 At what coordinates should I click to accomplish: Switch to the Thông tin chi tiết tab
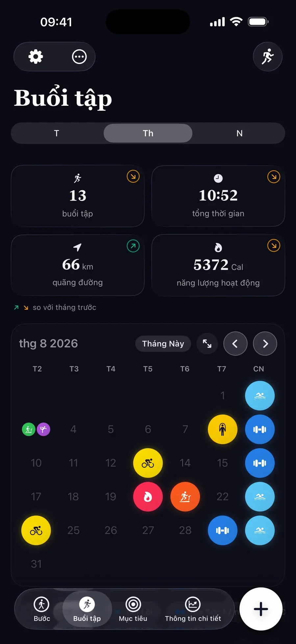tap(193, 609)
